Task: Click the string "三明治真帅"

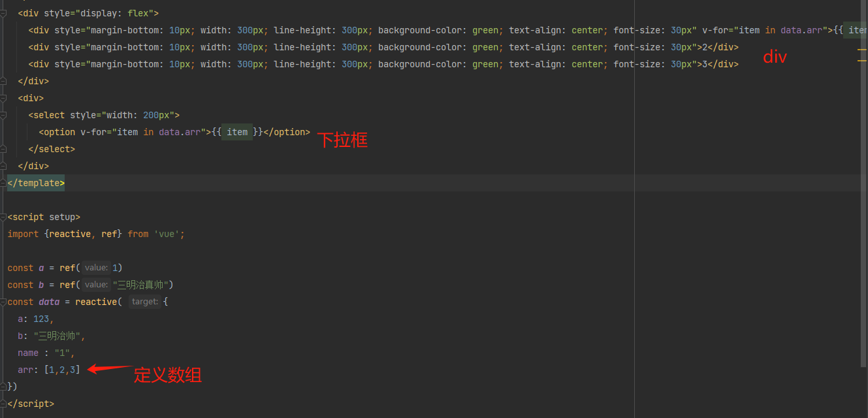Action: coord(140,285)
